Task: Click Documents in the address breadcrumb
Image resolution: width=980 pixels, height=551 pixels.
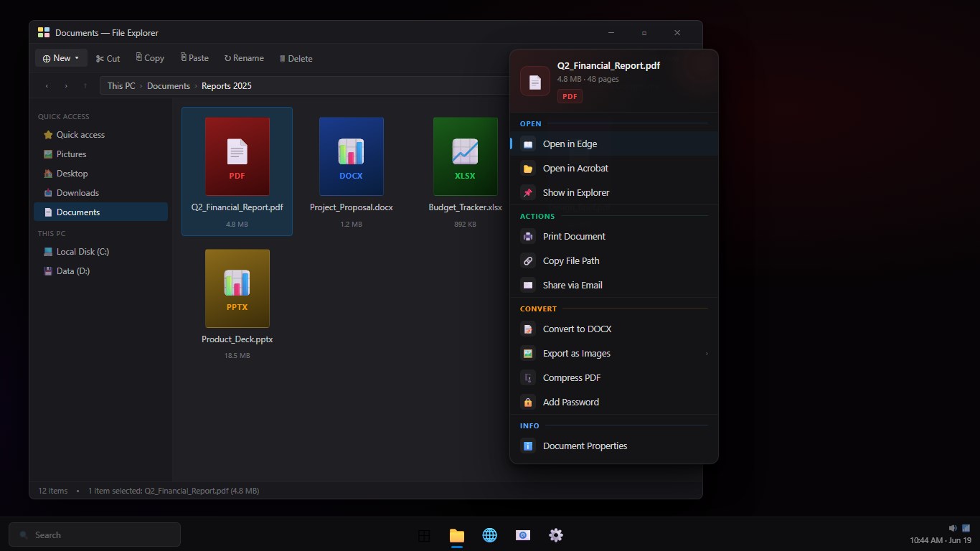Action: pos(169,86)
